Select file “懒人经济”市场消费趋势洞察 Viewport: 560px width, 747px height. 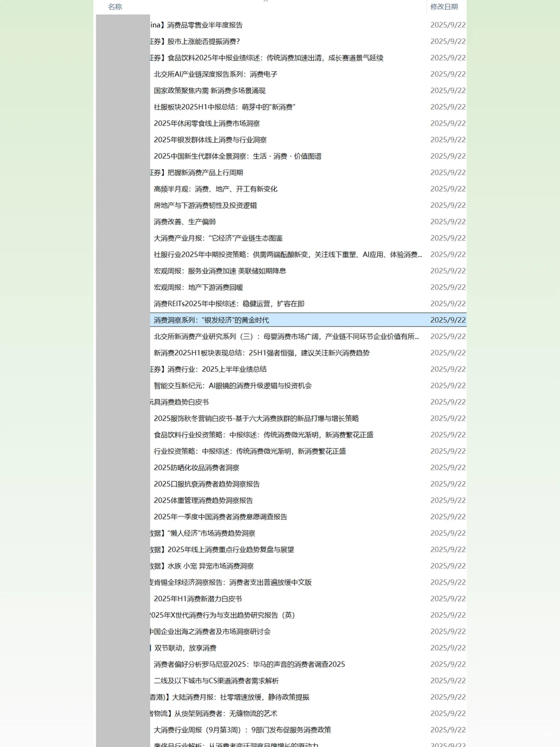pyautogui.click(x=203, y=533)
